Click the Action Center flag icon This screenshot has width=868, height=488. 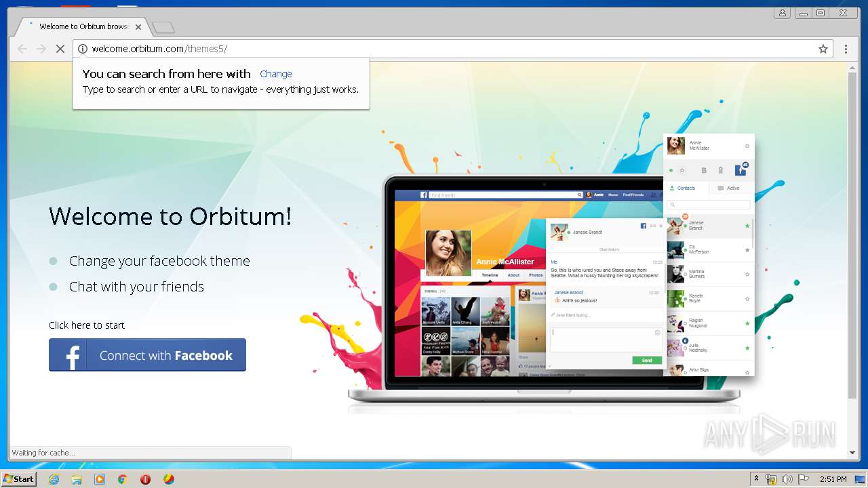803,479
